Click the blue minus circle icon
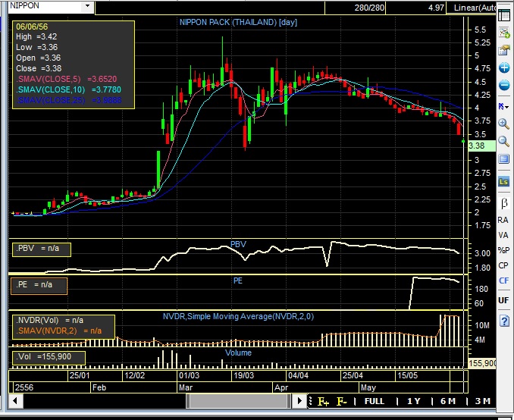The height and width of the screenshot is (420, 514). 504,85
